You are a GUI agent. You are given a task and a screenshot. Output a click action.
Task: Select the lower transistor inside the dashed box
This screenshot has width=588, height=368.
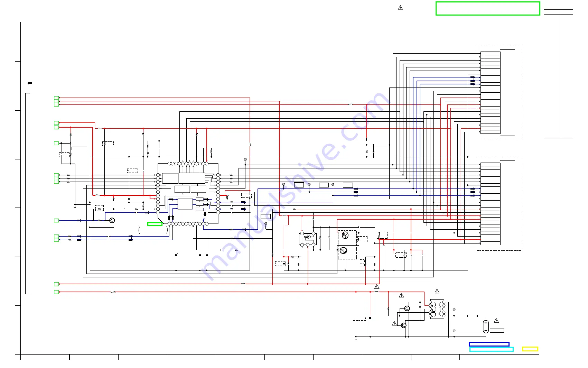tap(343, 250)
